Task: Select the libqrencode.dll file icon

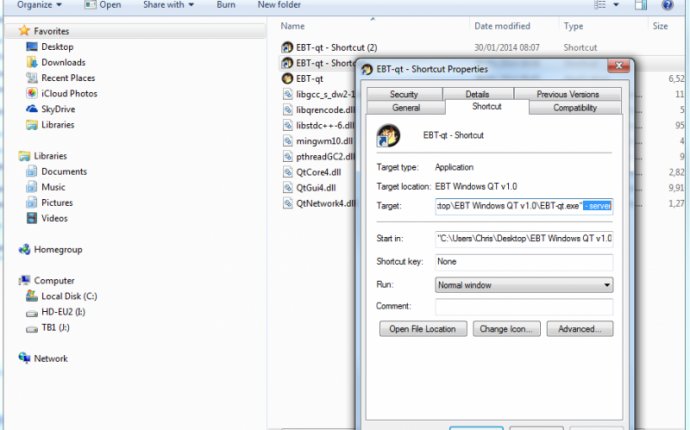Action: 287,110
